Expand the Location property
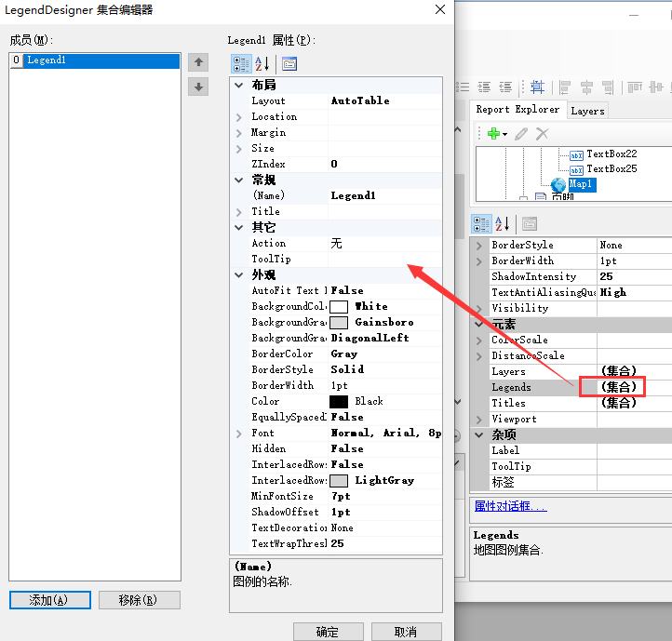The height and width of the screenshot is (641, 672). click(x=238, y=117)
